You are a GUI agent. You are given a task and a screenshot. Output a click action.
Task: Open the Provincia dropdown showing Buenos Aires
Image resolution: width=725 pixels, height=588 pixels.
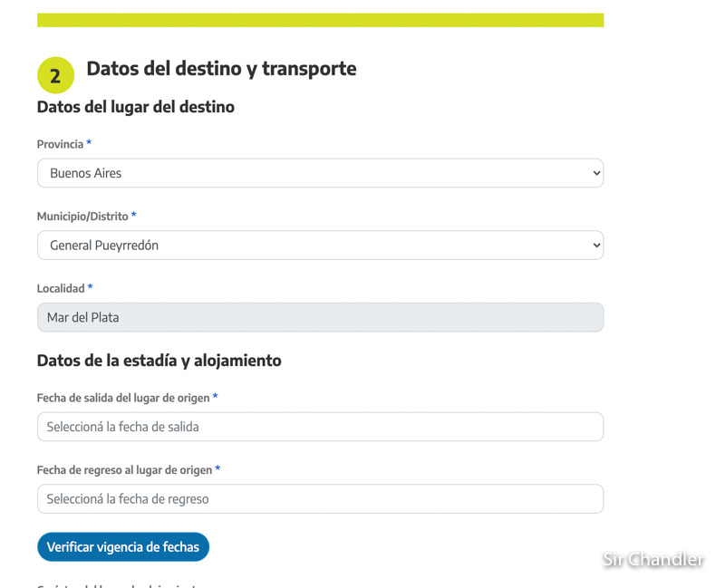click(x=320, y=173)
